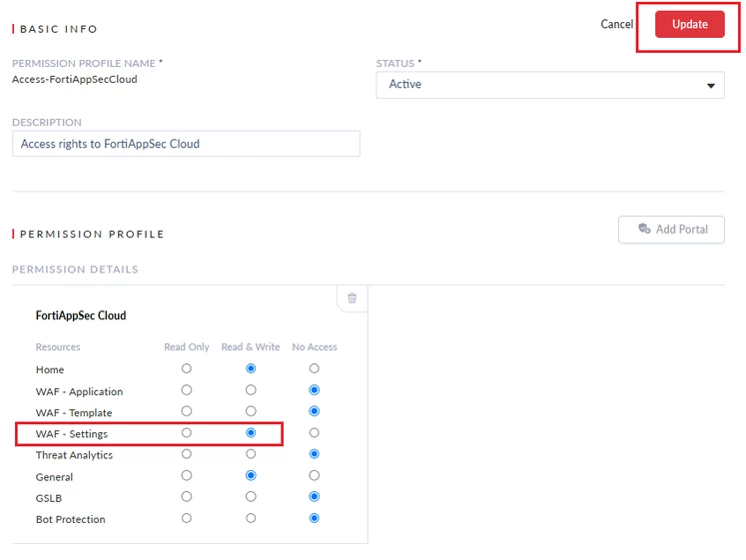Click the Basic Info section heading
Image resolution: width=746 pixels, height=560 pixels.
tap(59, 29)
